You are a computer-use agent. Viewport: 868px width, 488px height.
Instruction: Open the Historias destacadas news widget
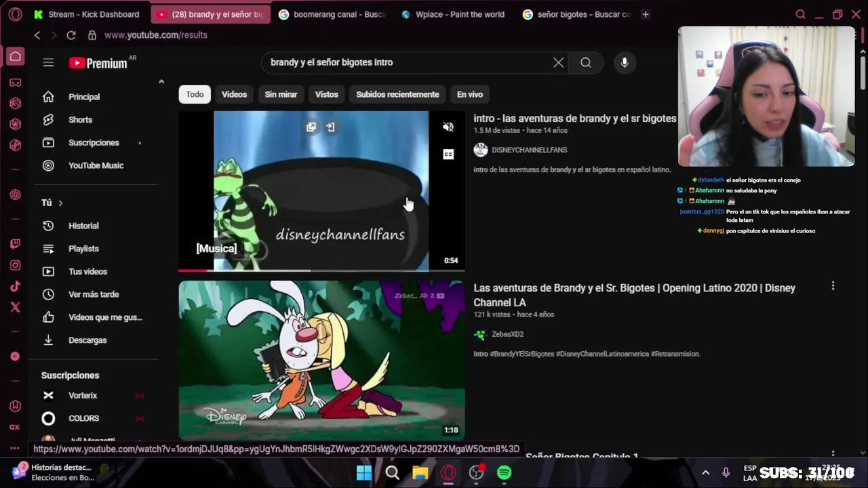click(54, 472)
